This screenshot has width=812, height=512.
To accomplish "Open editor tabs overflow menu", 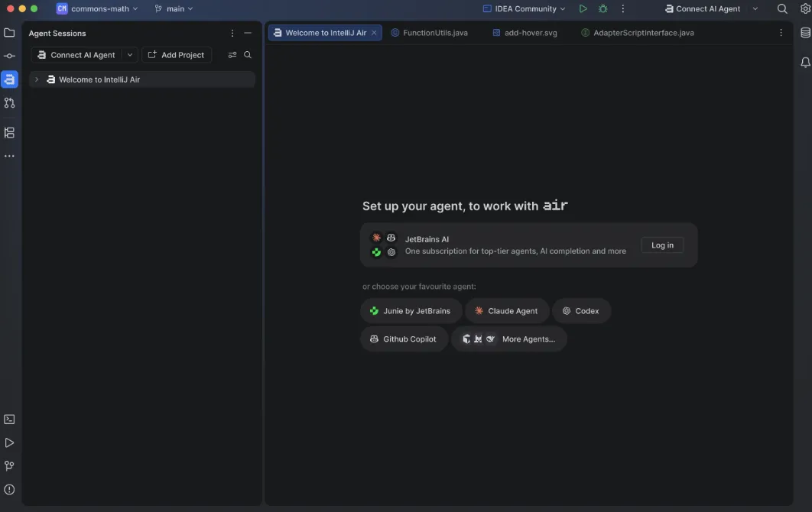I will (x=781, y=33).
